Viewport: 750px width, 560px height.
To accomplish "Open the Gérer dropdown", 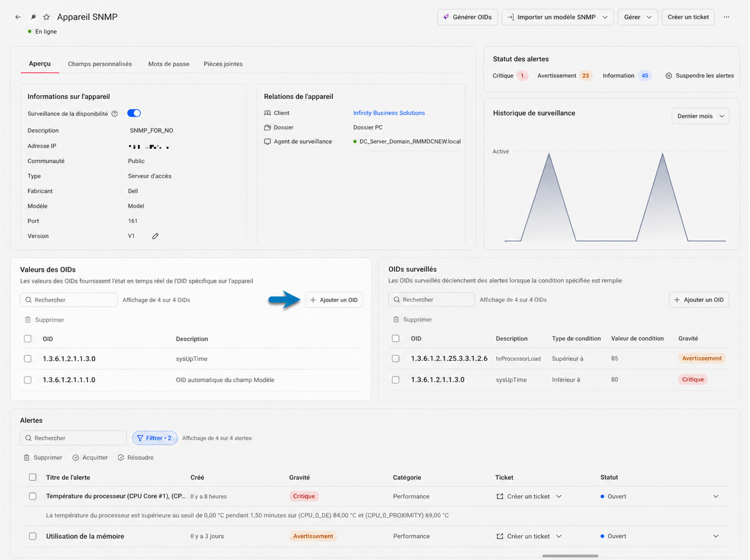I will [638, 17].
